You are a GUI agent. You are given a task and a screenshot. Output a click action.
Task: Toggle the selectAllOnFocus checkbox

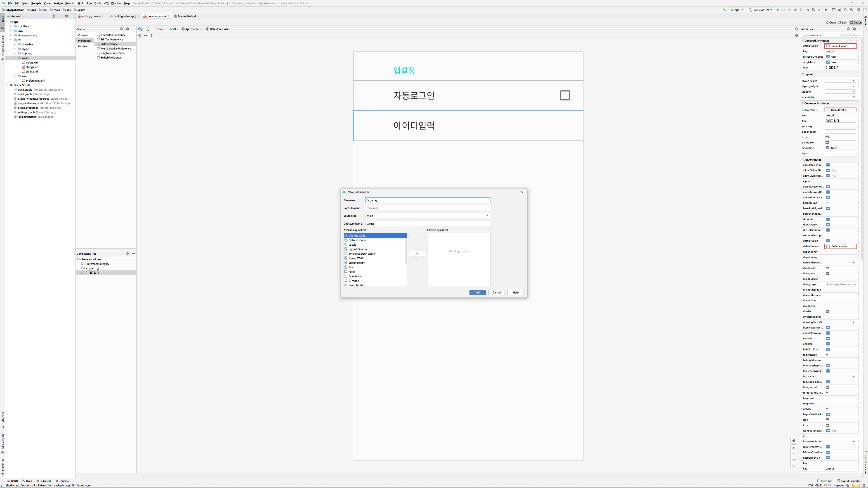pos(828,57)
